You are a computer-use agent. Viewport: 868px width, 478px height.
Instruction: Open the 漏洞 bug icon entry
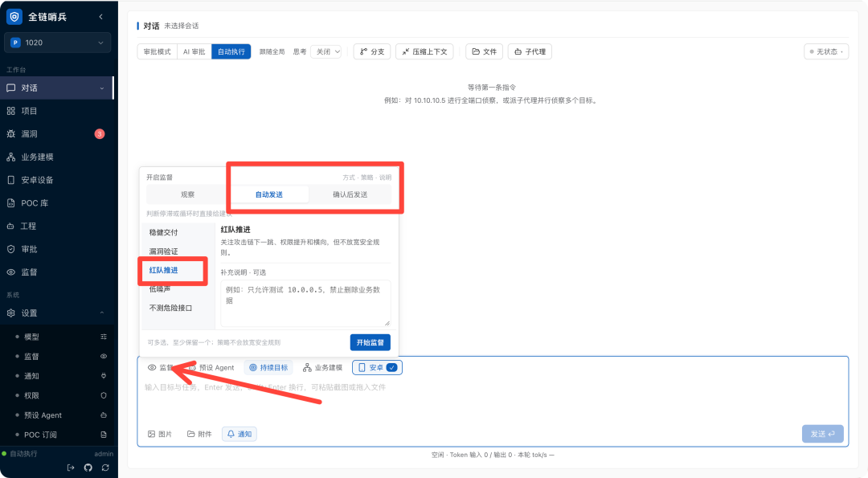(10, 134)
